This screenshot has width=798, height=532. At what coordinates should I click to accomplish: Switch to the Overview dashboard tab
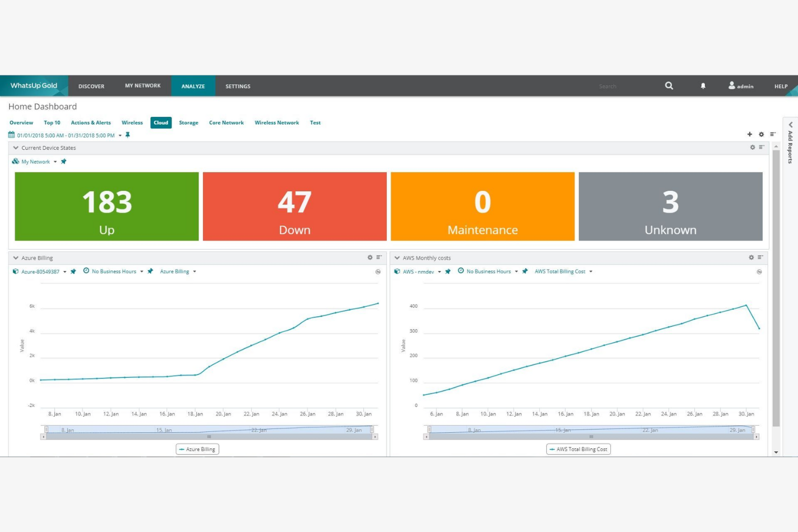(x=21, y=122)
